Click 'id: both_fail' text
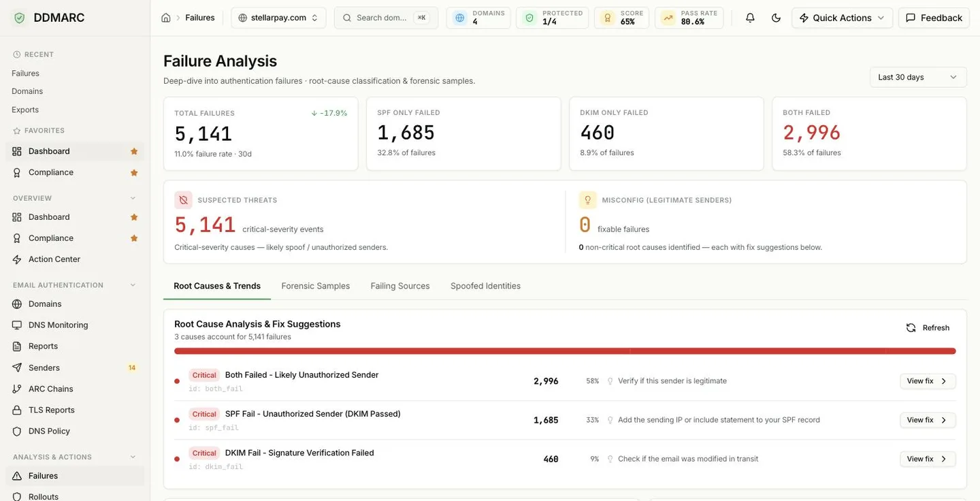 pyautogui.click(x=216, y=389)
